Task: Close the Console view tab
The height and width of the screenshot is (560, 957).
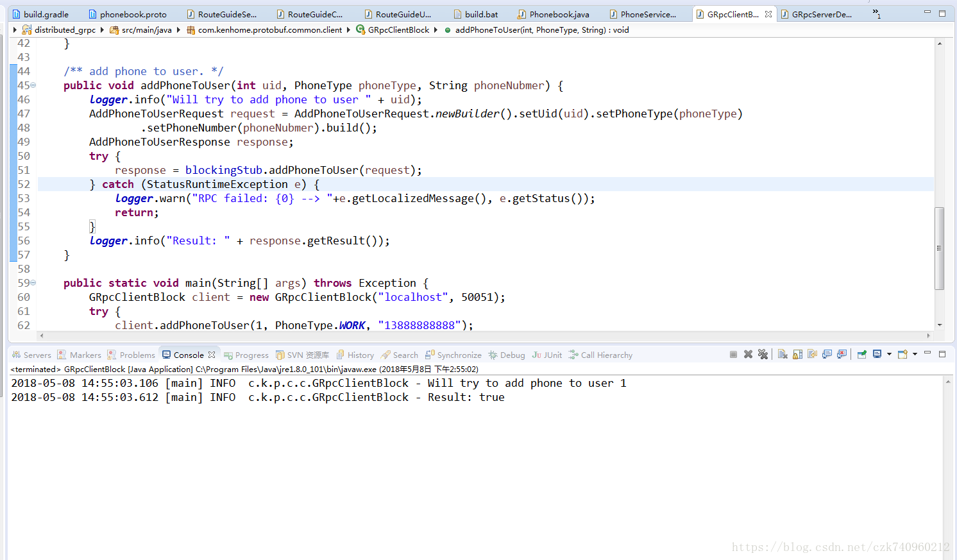Action: click(212, 355)
